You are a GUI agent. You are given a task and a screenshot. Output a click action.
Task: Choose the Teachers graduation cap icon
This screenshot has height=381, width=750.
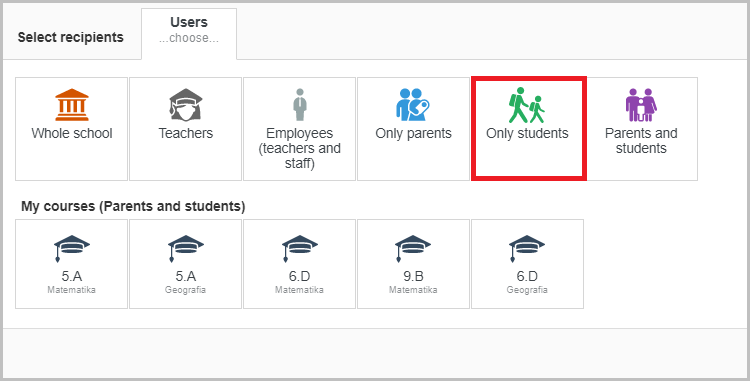point(186,104)
